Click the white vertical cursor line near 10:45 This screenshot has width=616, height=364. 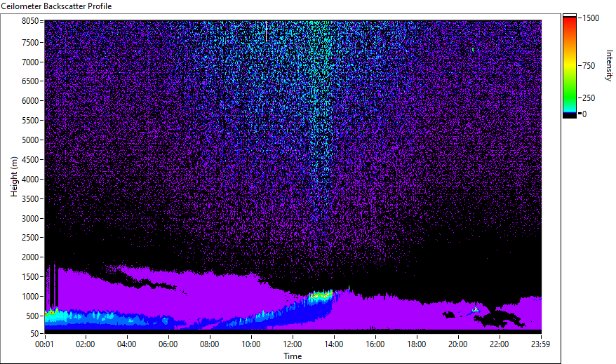267,32
